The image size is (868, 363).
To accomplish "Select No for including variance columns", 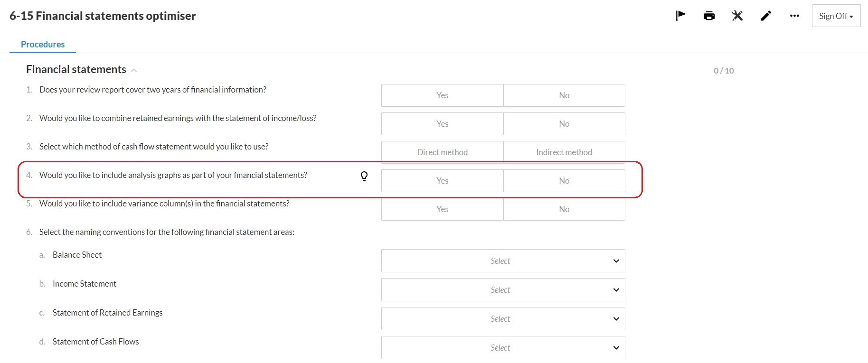I will [x=564, y=209].
